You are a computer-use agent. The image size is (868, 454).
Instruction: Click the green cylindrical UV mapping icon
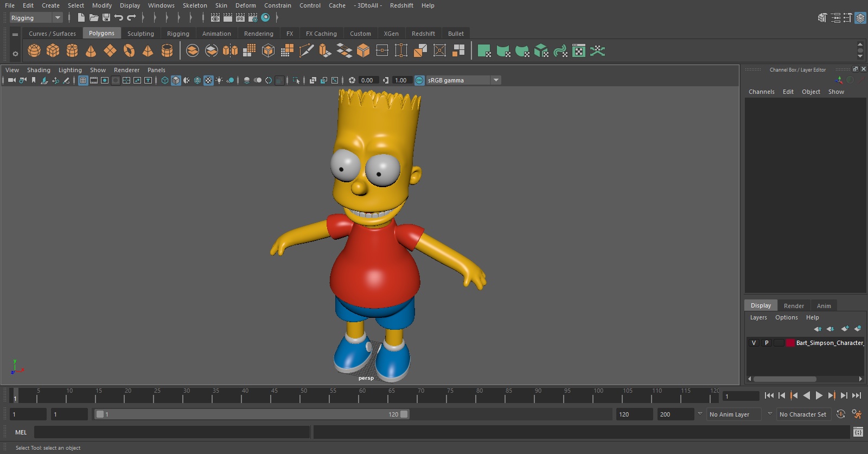tap(503, 51)
